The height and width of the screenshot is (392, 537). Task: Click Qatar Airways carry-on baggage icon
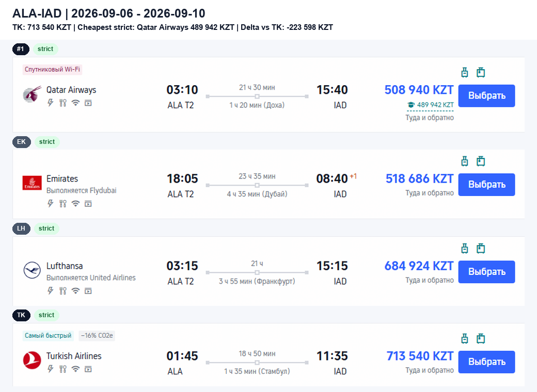[x=464, y=73]
